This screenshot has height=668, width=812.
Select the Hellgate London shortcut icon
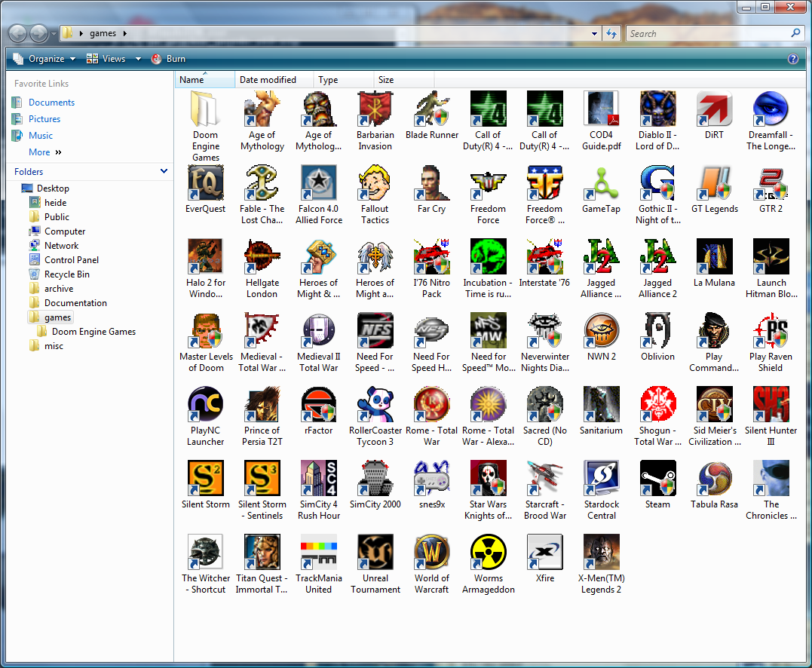tap(262, 256)
